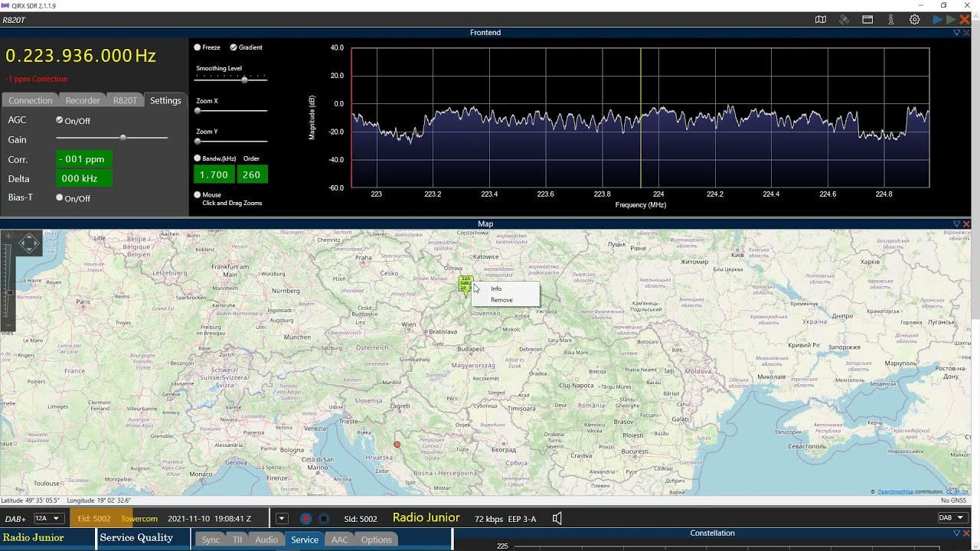Click the Zoom X slider handle
The height and width of the screenshot is (551, 980).
pyautogui.click(x=198, y=111)
